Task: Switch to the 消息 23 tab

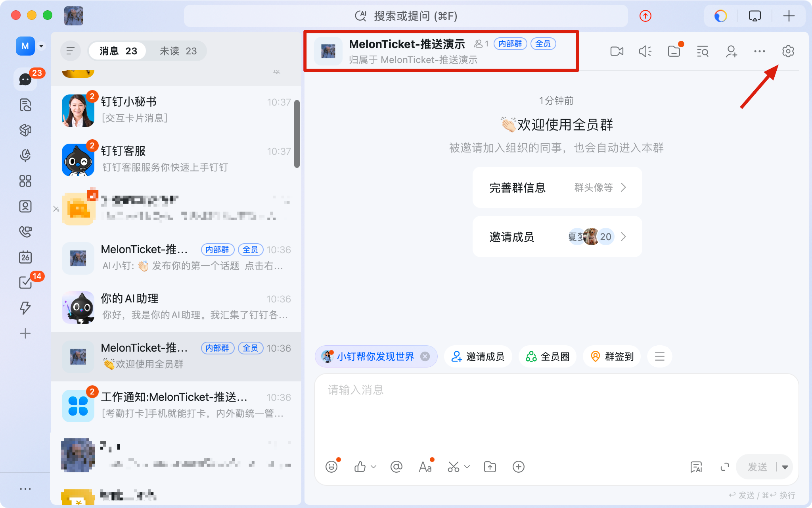Action: 118,51
